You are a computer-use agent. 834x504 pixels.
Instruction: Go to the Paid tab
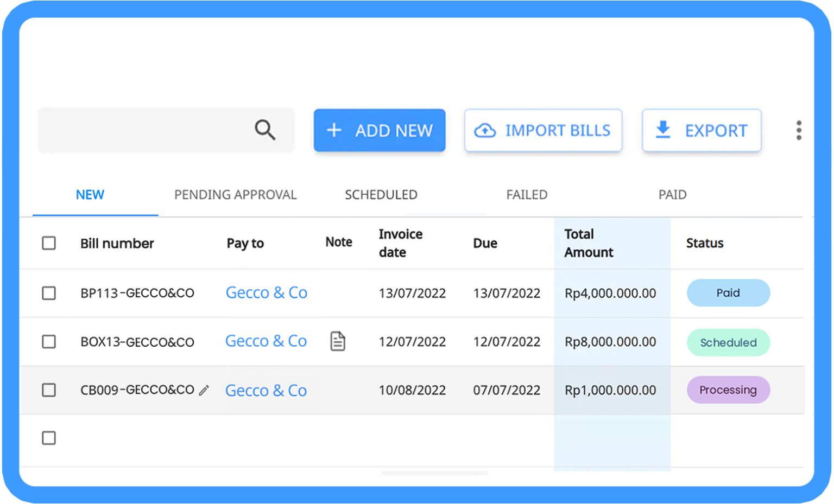click(x=672, y=195)
